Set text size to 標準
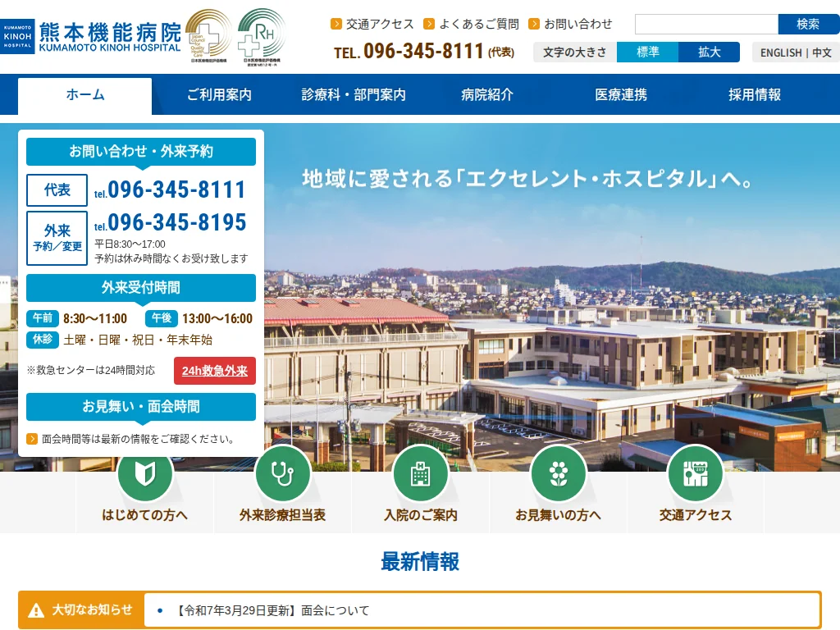This screenshot has width=840, height=630. 648,52
